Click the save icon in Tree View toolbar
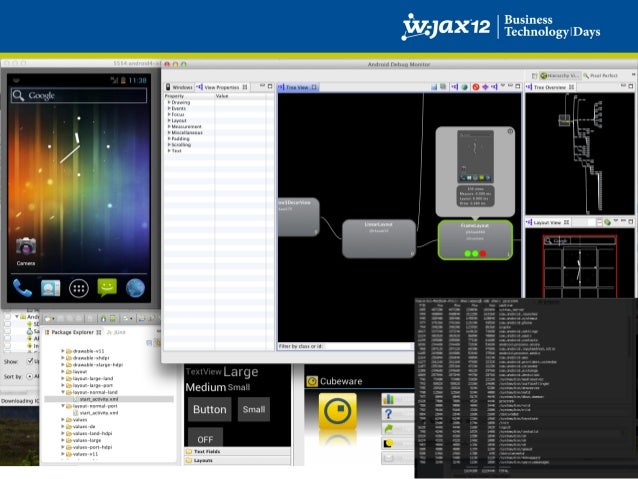638x479 pixels. (x=434, y=87)
